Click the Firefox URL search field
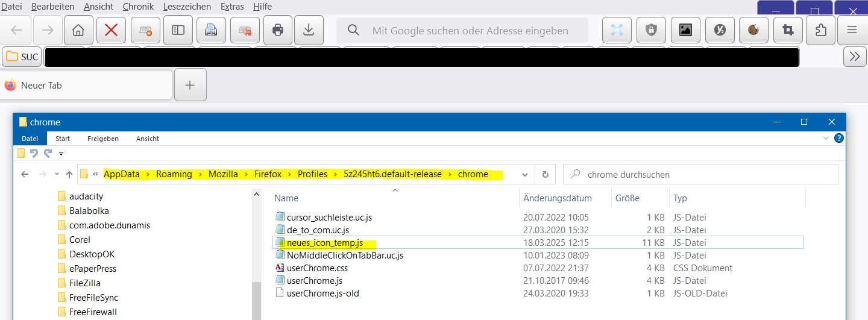The image size is (868, 320). pos(470,31)
